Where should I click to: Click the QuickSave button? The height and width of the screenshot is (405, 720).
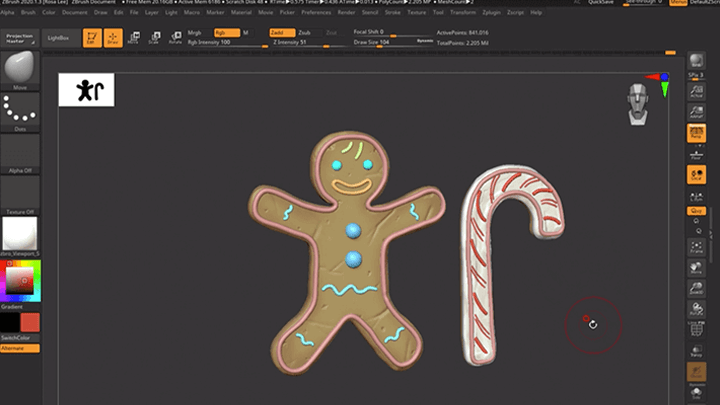(x=601, y=2)
